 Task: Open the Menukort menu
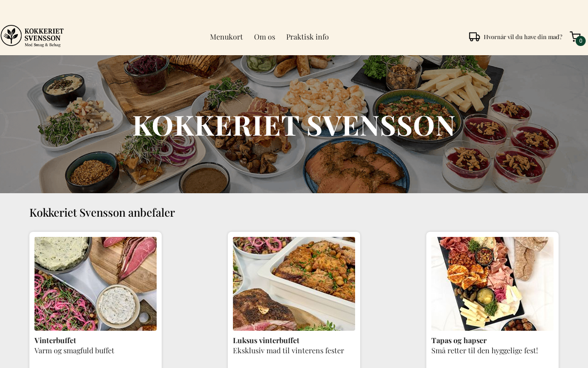[226, 37]
